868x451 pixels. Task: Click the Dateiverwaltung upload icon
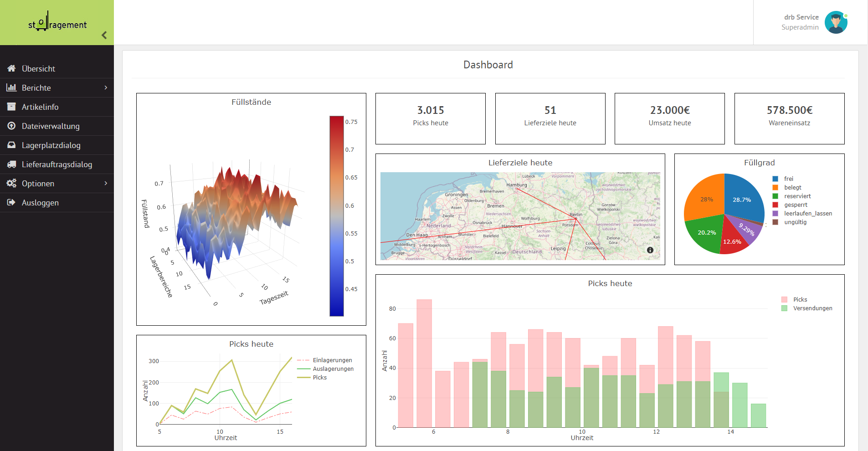(11, 126)
